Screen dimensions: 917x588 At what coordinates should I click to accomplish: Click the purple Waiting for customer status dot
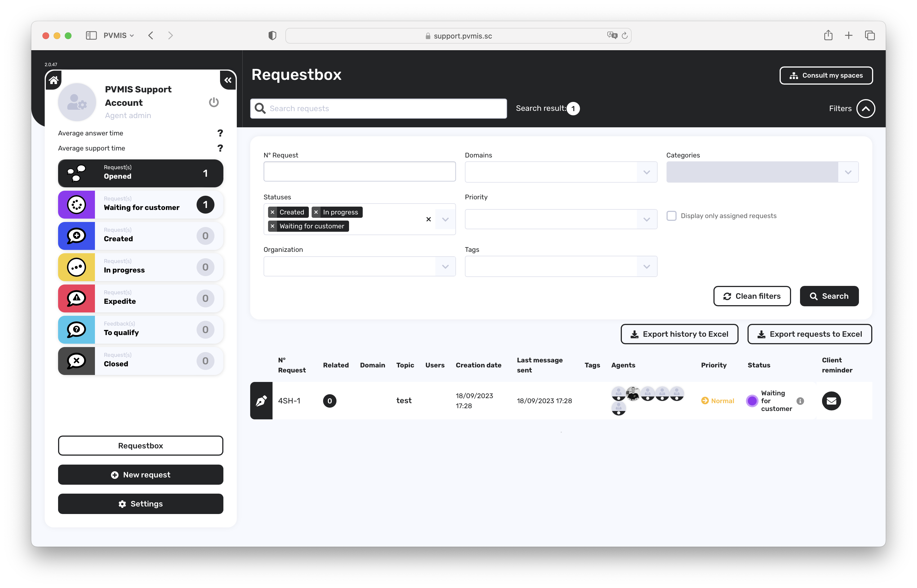coord(752,401)
